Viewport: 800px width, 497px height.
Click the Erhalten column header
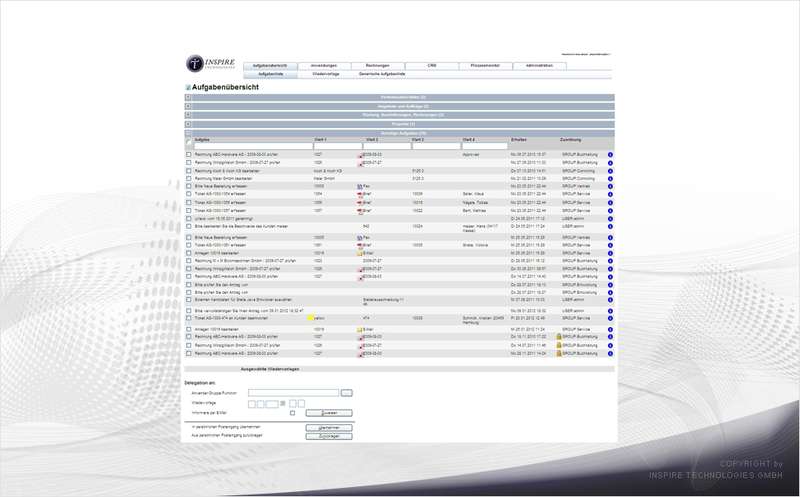pos(519,140)
